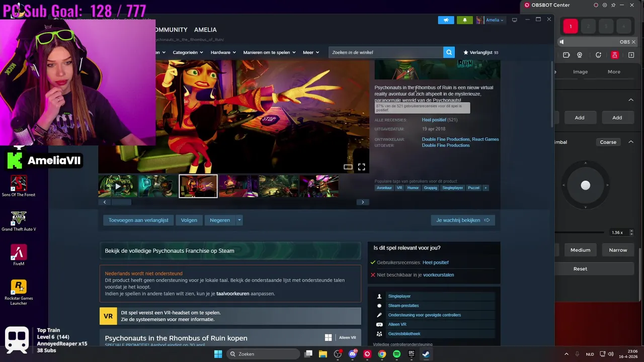Image resolution: width=644 pixels, height=362 pixels.
Task: Select Medium field of view
Action: pyautogui.click(x=580, y=250)
